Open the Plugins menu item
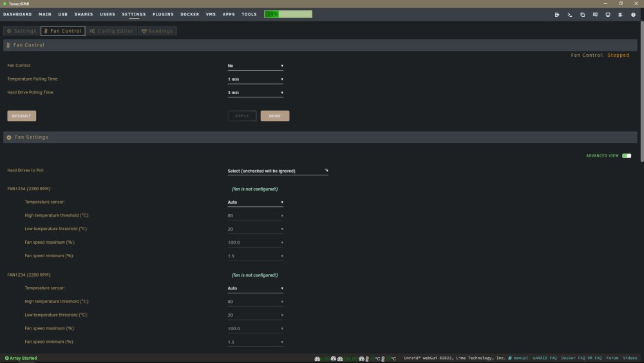The height and width of the screenshot is (363, 644). click(x=163, y=14)
